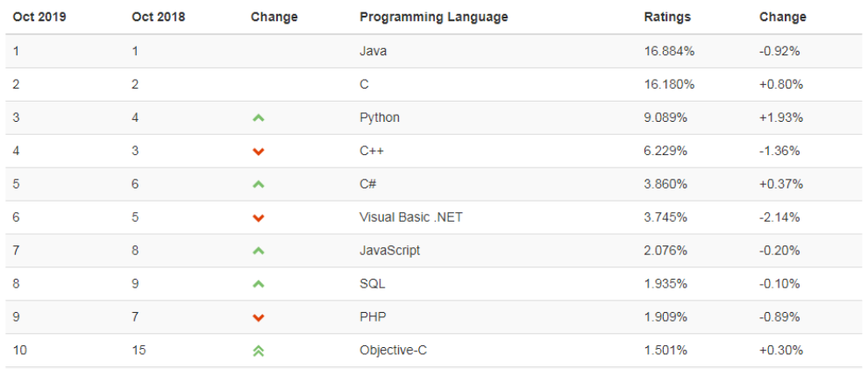
Task: Click the Java language name
Action: click(x=374, y=52)
